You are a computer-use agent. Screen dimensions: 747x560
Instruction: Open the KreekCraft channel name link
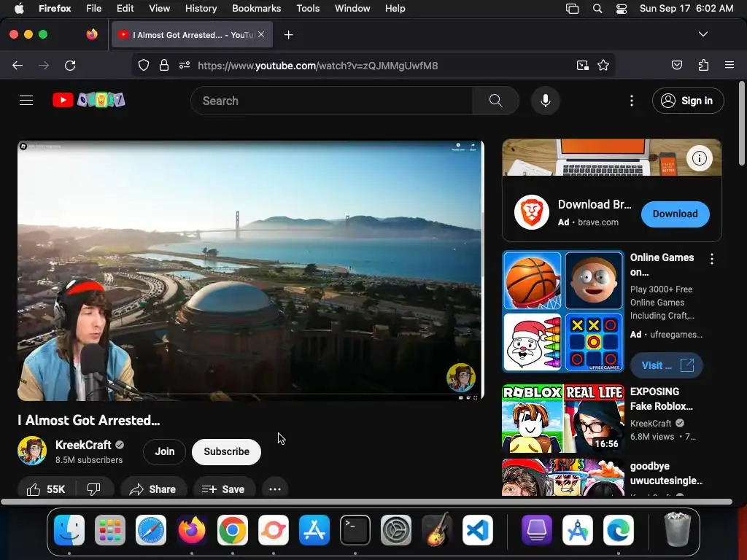click(83, 445)
